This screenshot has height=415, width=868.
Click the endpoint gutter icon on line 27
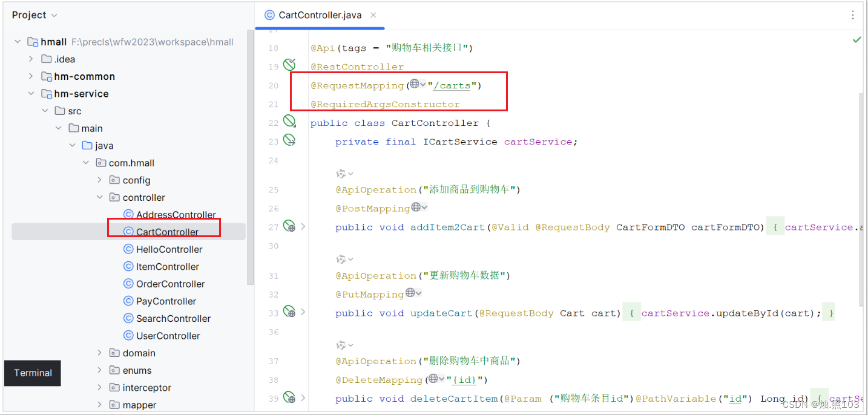[289, 226]
